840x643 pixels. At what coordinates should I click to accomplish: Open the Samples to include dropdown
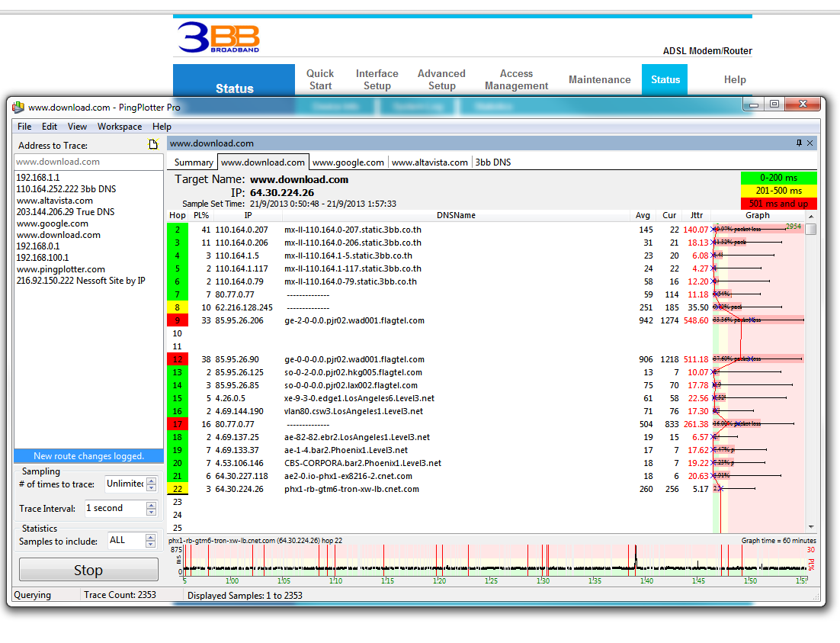click(150, 541)
